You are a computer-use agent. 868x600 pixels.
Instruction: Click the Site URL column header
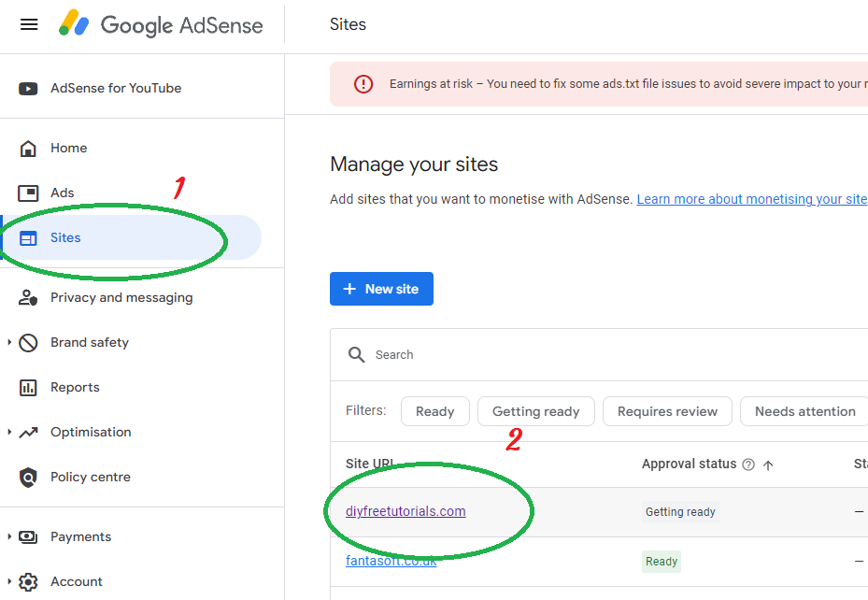point(370,464)
